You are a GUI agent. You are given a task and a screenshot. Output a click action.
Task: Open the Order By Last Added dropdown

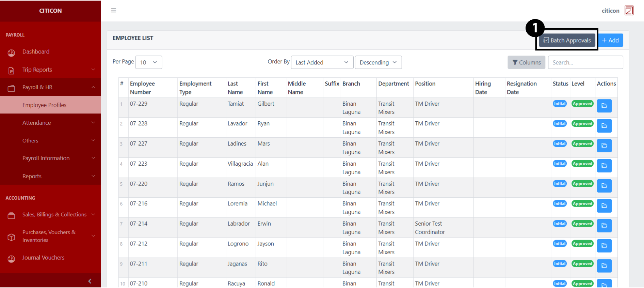tap(322, 62)
